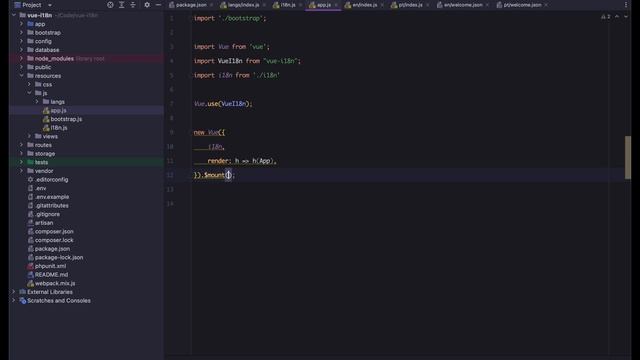640x360 pixels.
Task: Close the app.js tab
Action: pos(336,5)
